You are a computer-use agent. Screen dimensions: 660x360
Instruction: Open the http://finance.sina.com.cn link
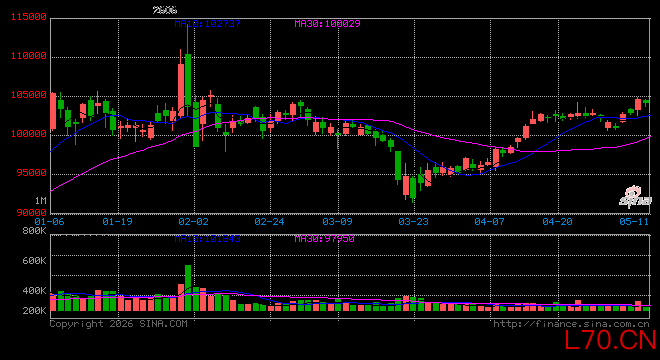tap(571, 324)
